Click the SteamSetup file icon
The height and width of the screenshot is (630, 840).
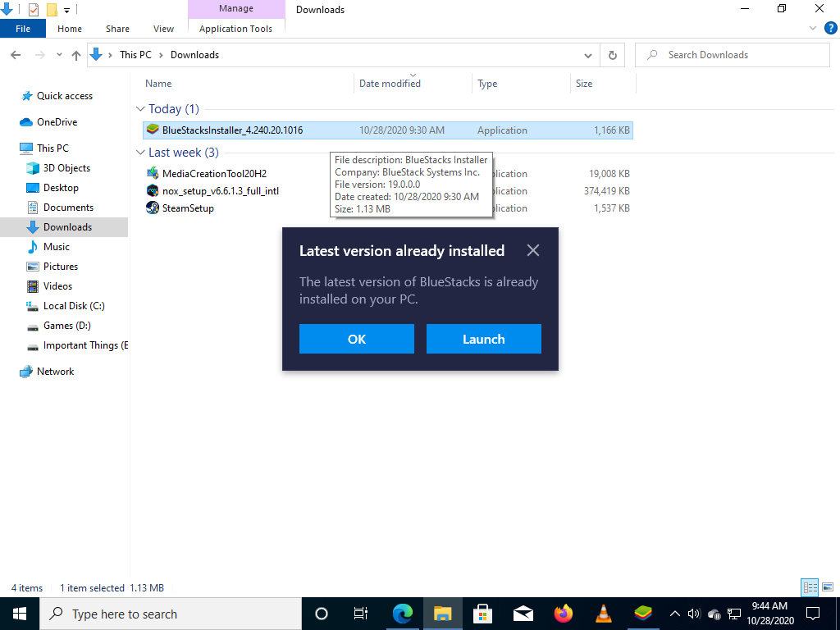point(153,208)
